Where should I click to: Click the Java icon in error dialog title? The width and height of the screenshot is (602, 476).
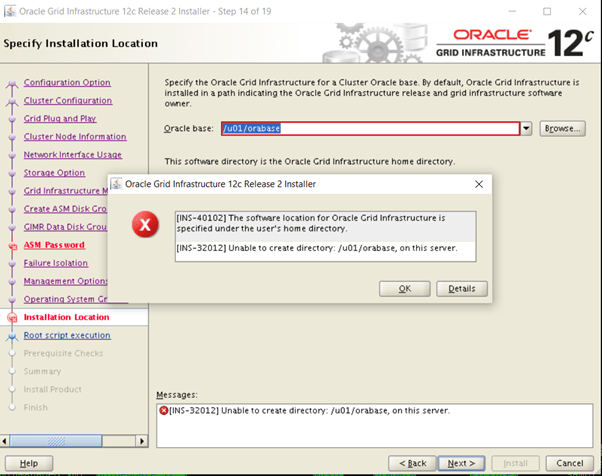118,184
